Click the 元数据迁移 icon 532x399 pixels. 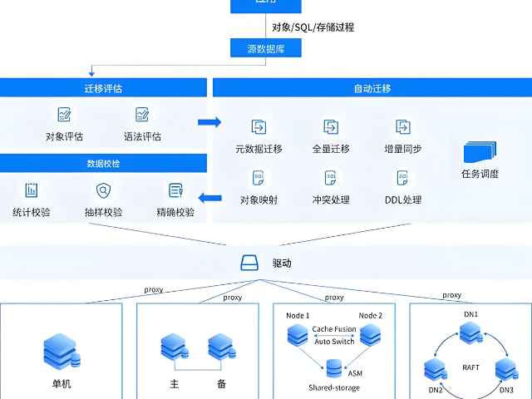click(x=259, y=127)
